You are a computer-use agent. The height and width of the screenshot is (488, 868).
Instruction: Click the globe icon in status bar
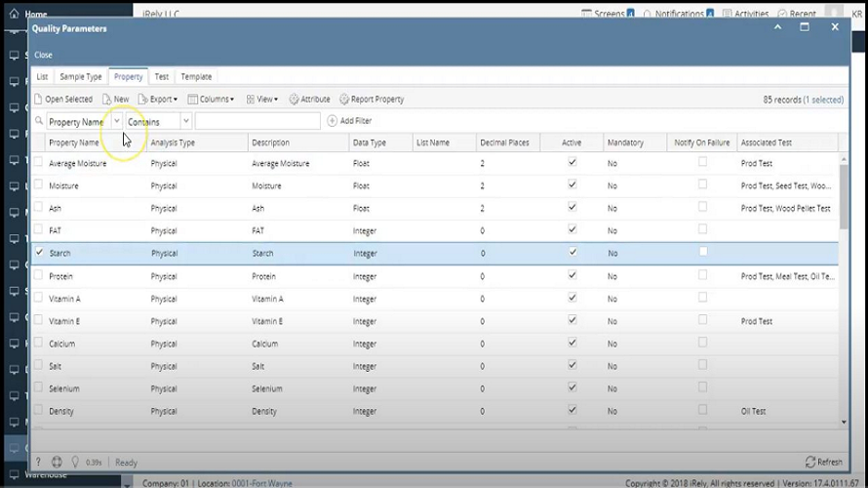pyautogui.click(x=57, y=462)
